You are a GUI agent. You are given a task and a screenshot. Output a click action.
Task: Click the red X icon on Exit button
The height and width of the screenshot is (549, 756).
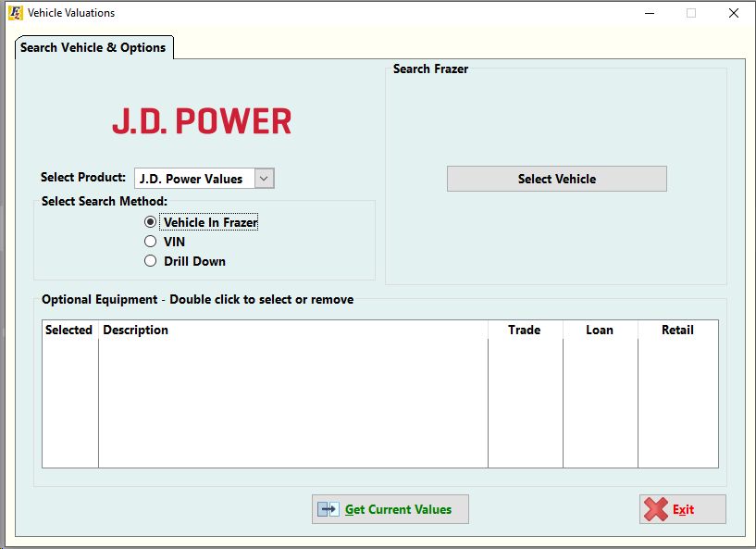tap(656, 509)
